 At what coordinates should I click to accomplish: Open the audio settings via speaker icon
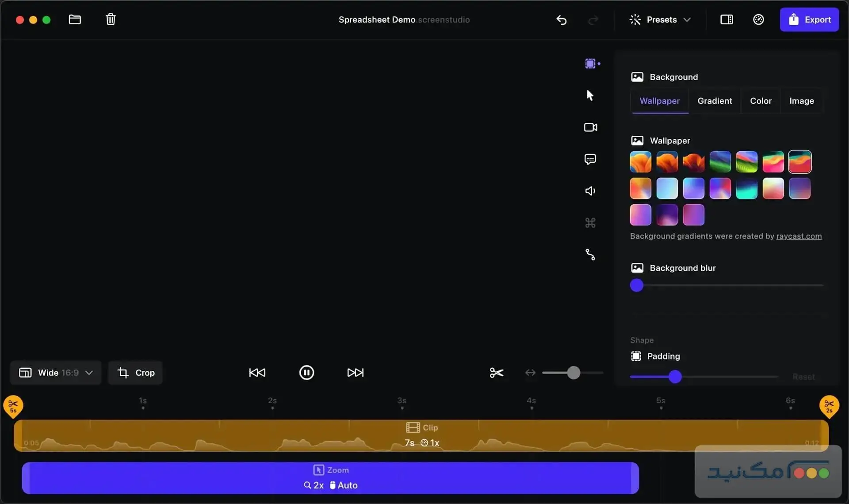click(590, 191)
